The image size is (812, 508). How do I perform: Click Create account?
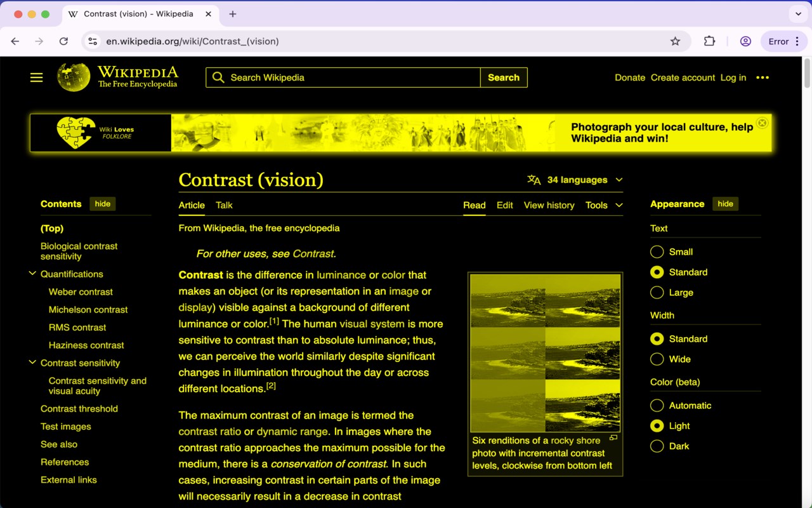(x=683, y=77)
